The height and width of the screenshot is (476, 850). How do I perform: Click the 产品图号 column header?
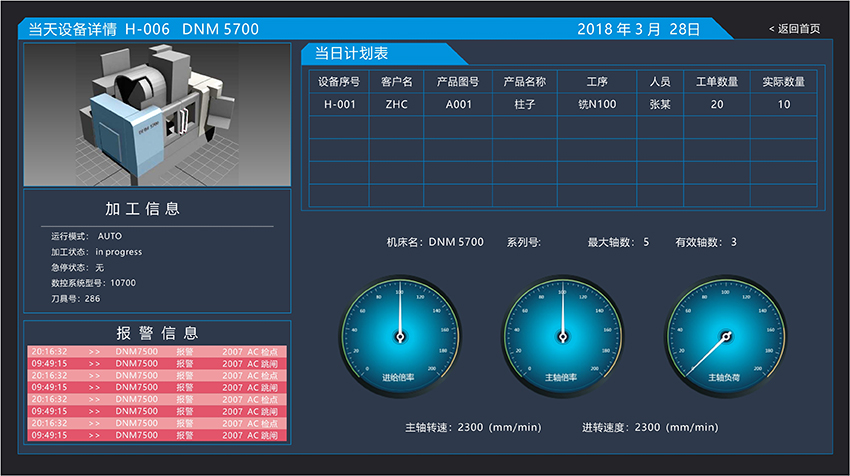458,82
